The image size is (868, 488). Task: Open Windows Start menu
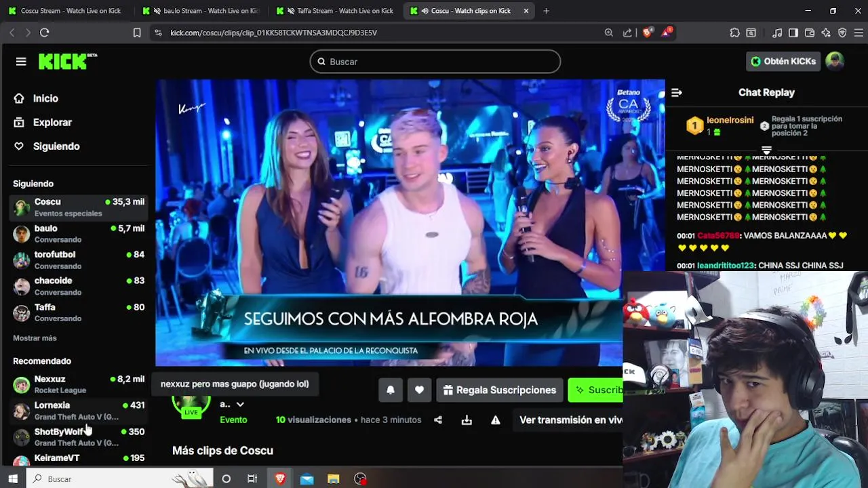point(13,479)
